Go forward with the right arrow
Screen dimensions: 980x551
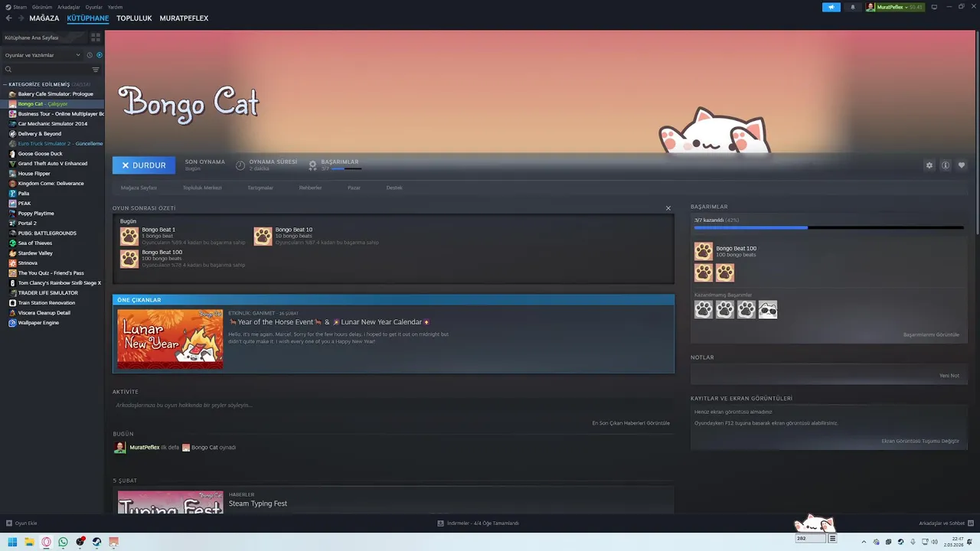[x=21, y=18]
